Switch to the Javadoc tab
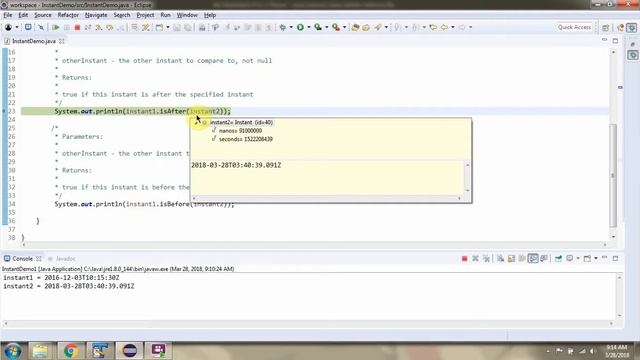 pyautogui.click(x=62, y=259)
